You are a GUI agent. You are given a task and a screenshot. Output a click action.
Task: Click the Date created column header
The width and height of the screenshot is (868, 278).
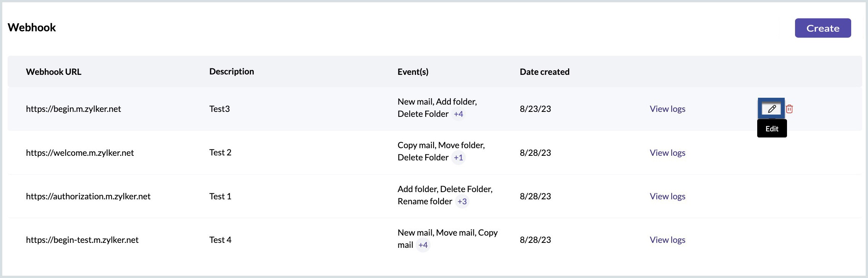click(544, 72)
